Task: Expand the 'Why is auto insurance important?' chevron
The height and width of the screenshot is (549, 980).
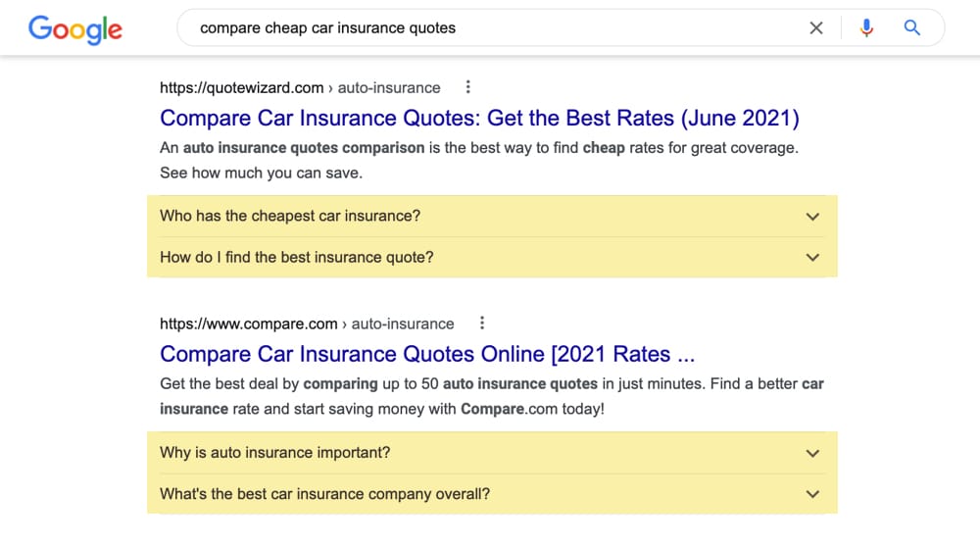Action: point(811,453)
